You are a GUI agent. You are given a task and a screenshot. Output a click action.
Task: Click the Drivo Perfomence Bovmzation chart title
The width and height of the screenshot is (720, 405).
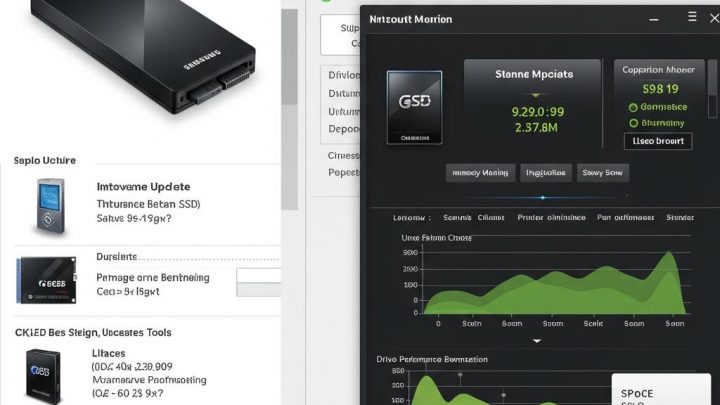[432, 359]
